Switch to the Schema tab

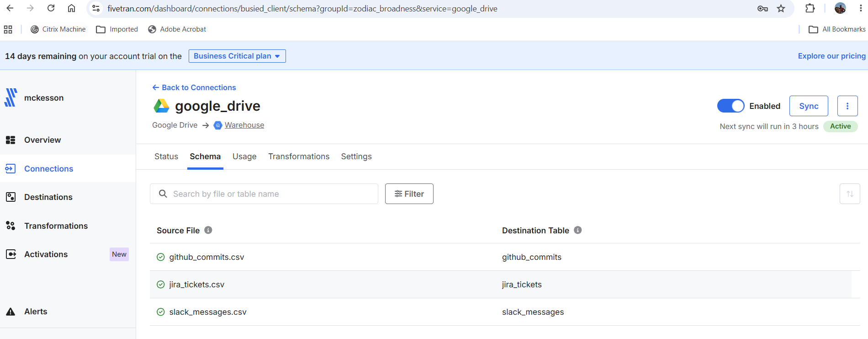[x=205, y=156]
